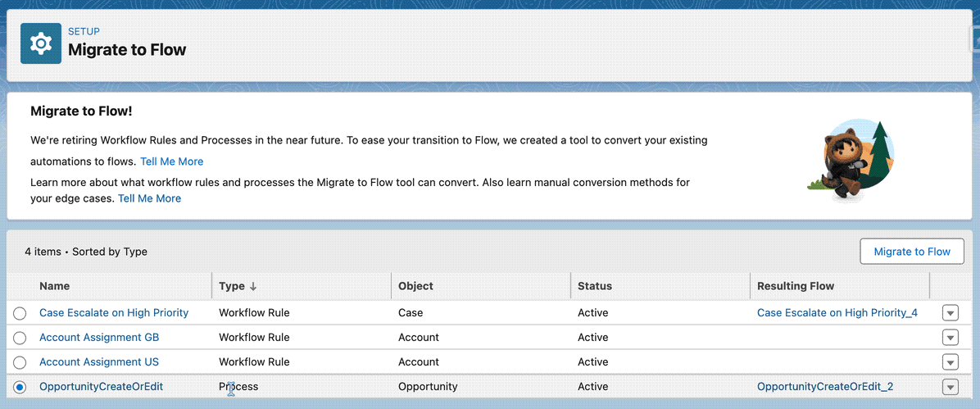Open OpportunityCreateOrEdit process link
Screen dimensions: 980x409
(x=102, y=387)
